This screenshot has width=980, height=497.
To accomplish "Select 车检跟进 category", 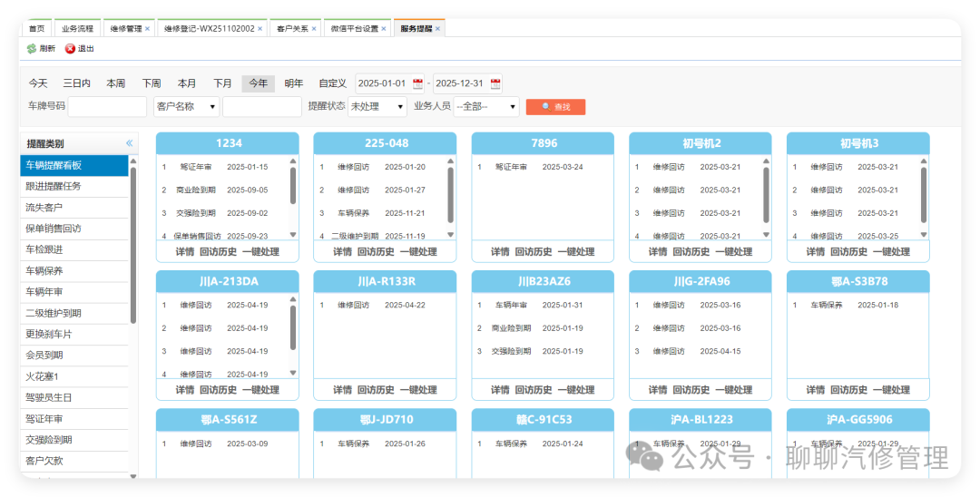I will coord(74,249).
